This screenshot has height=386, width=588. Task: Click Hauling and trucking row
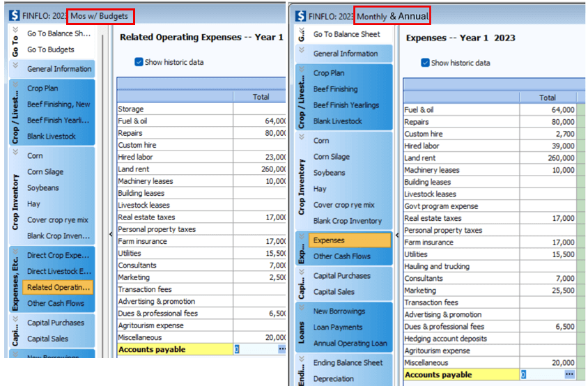(x=490, y=266)
